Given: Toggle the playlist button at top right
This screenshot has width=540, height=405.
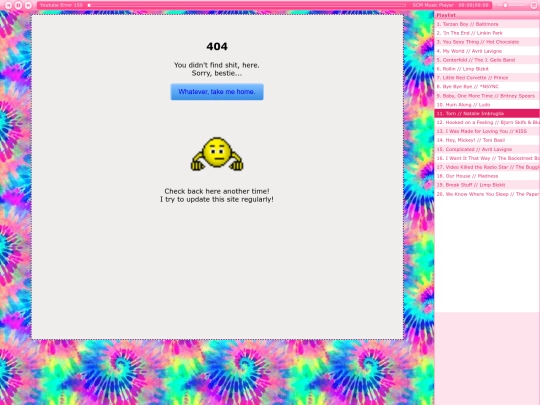Looking at the screenshot, I should (534, 5).
